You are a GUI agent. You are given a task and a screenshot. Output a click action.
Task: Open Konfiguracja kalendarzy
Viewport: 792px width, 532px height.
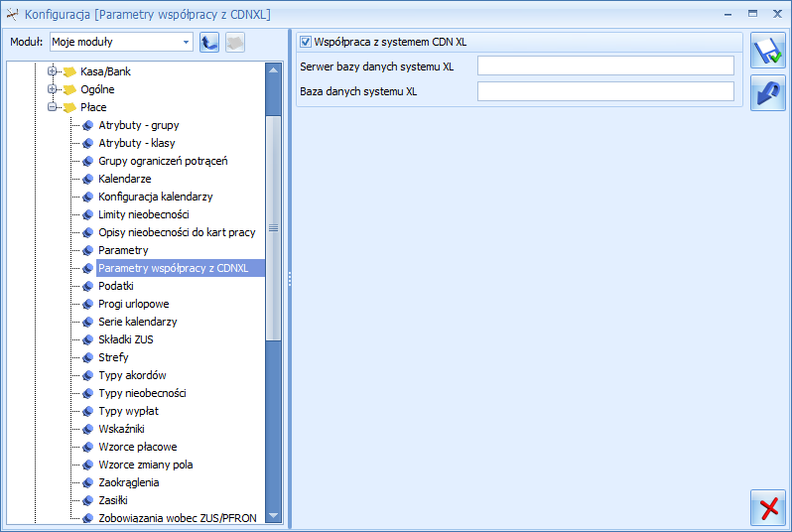[x=156, y=197]
